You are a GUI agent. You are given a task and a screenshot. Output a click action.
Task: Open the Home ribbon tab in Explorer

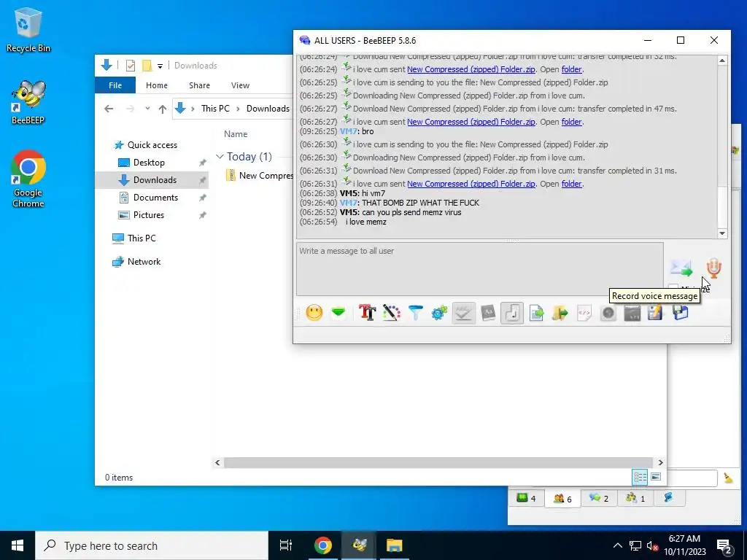tap(157, 85)
